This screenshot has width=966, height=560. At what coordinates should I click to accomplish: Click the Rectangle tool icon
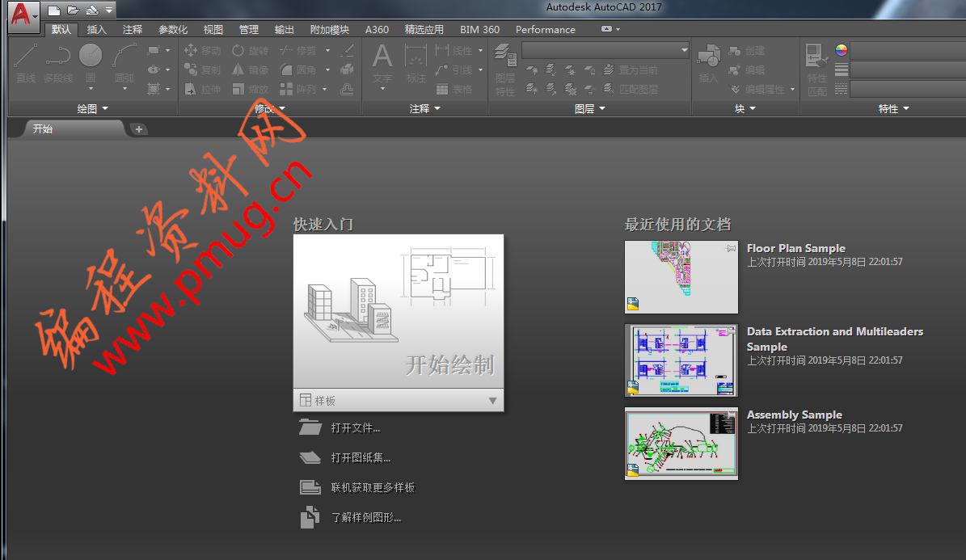click(154, 51)
